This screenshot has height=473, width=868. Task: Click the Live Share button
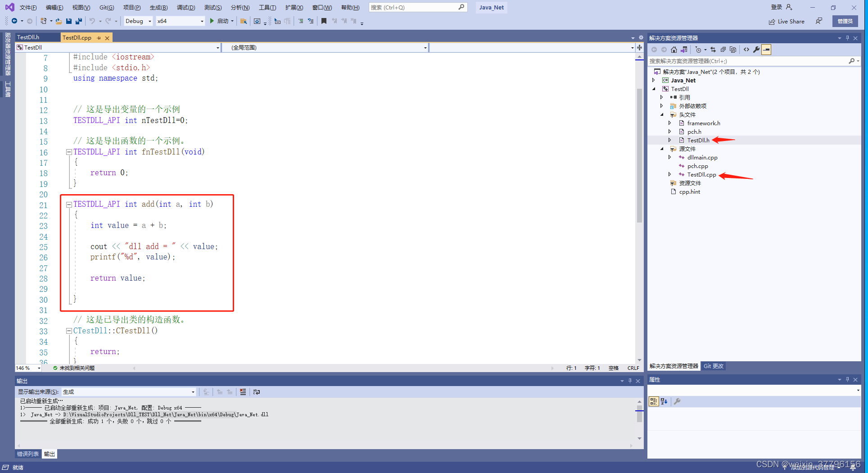tap(787, 21)
